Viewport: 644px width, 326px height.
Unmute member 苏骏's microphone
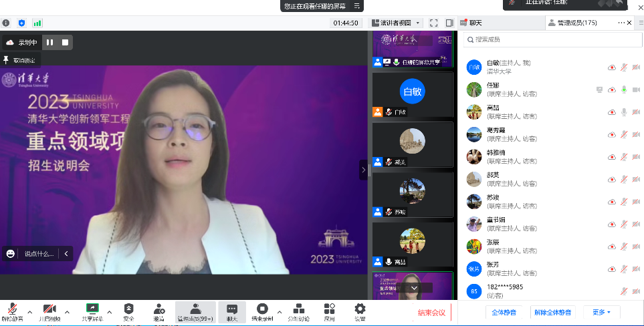click(624, 202)
